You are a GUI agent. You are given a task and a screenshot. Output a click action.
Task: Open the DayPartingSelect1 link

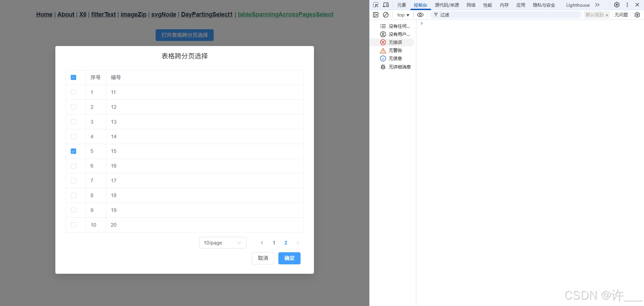207,14
